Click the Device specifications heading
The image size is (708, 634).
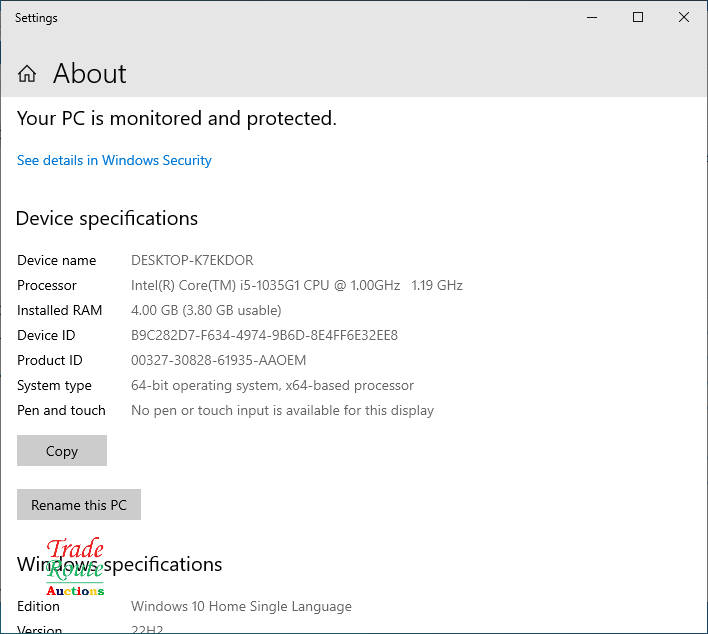(107, 218)
